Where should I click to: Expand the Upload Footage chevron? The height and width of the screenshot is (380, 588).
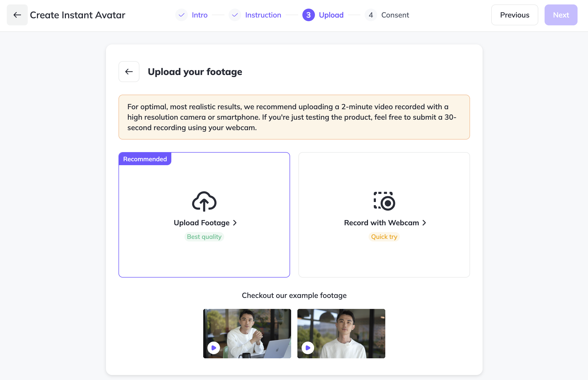tap(235, 223)
